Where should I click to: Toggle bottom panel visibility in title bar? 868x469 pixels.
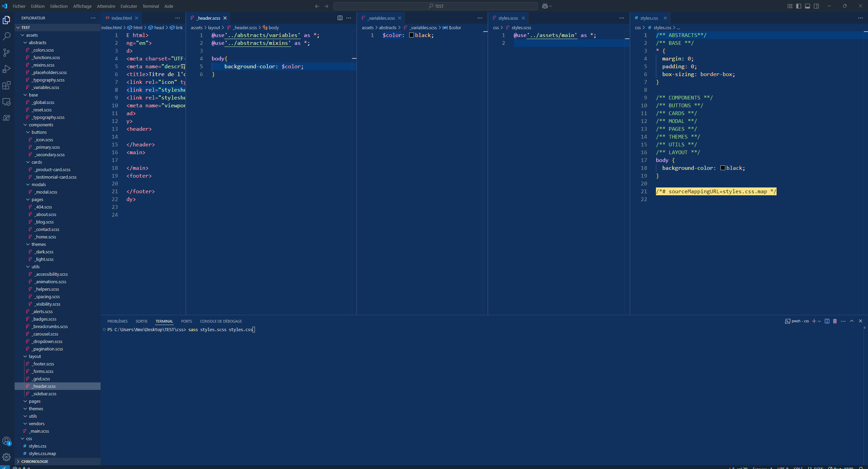pos(808,6)
